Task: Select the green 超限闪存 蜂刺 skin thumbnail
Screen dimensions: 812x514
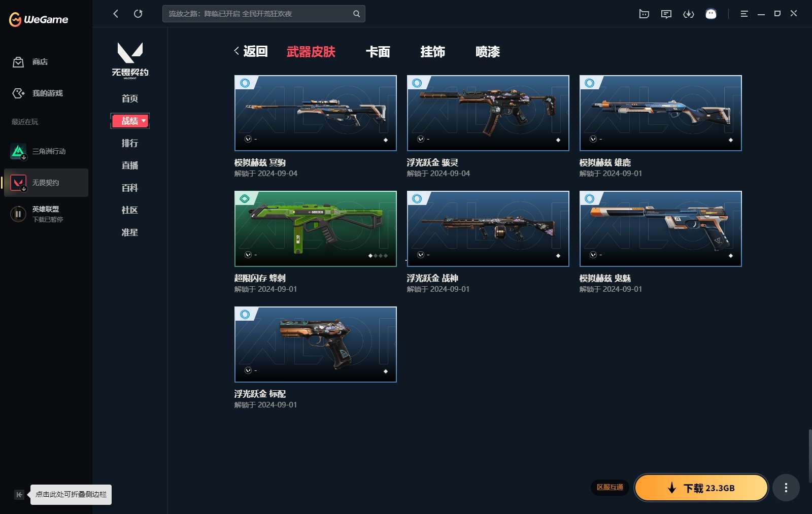Action: pos(315,228)
